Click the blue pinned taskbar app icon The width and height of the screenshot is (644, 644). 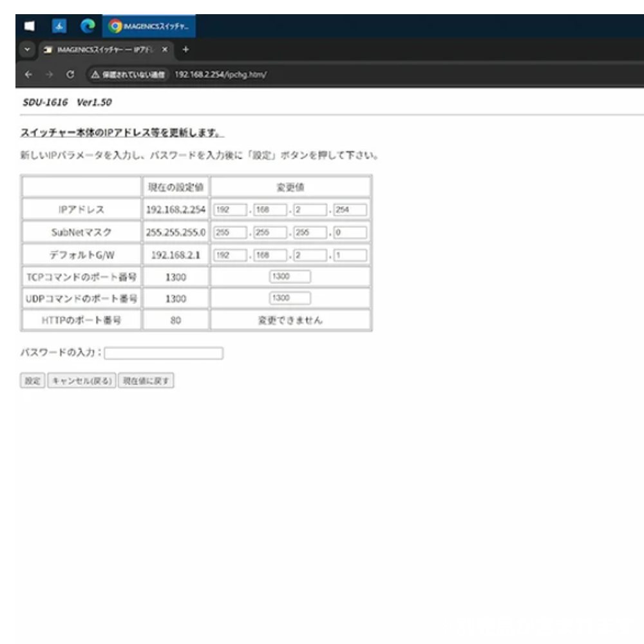58,26
